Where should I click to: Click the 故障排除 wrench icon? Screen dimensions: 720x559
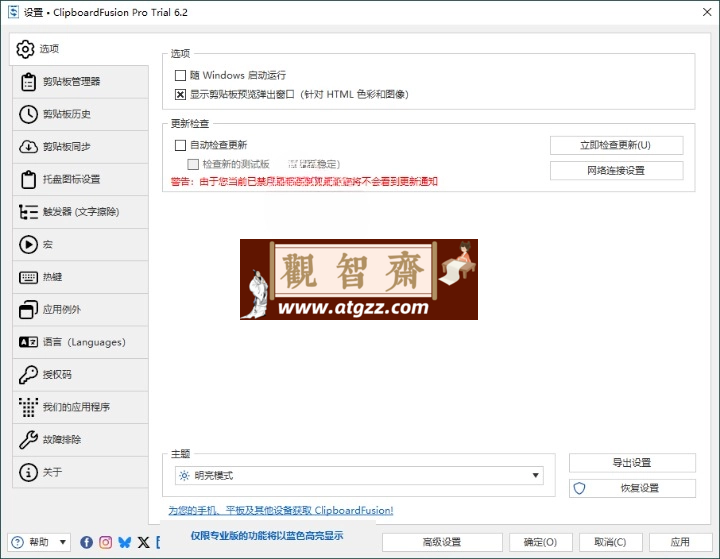coord(28,440)
